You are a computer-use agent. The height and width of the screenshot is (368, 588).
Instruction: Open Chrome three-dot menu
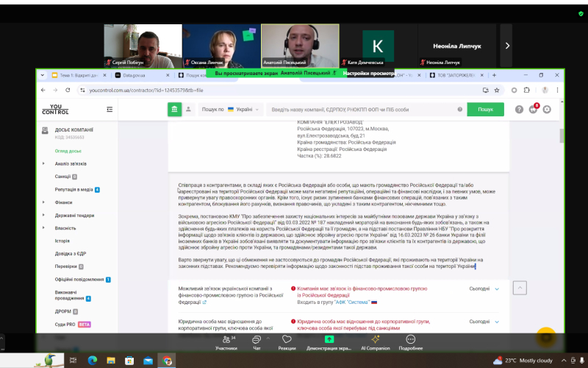(x=557, y=90)
